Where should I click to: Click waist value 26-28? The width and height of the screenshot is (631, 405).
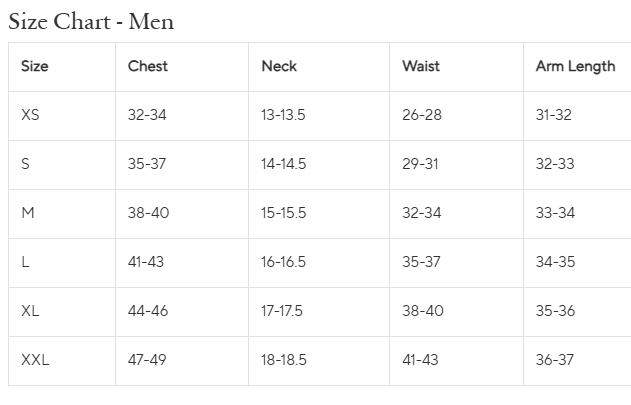point(422,115)
